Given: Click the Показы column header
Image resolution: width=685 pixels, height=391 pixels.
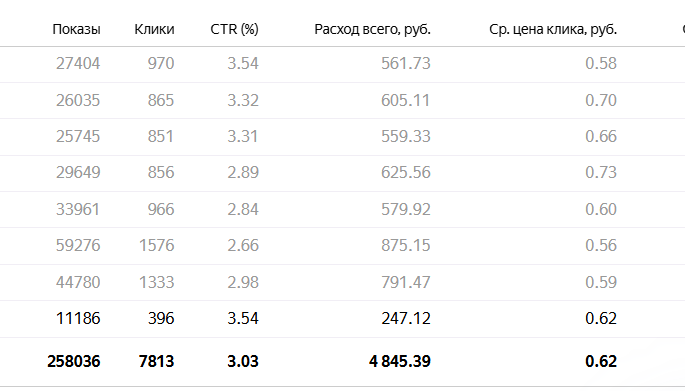Looking at the screenshot, I should pyautogui.click(x=76, y=29).
